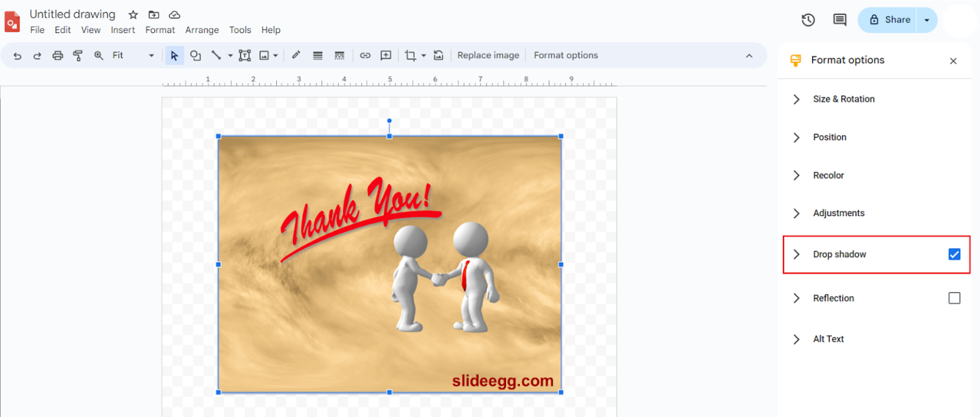Image resolution: width=980 pixels, height=417 pixels.
Task: Undo the last action
Action: point(17,55)
